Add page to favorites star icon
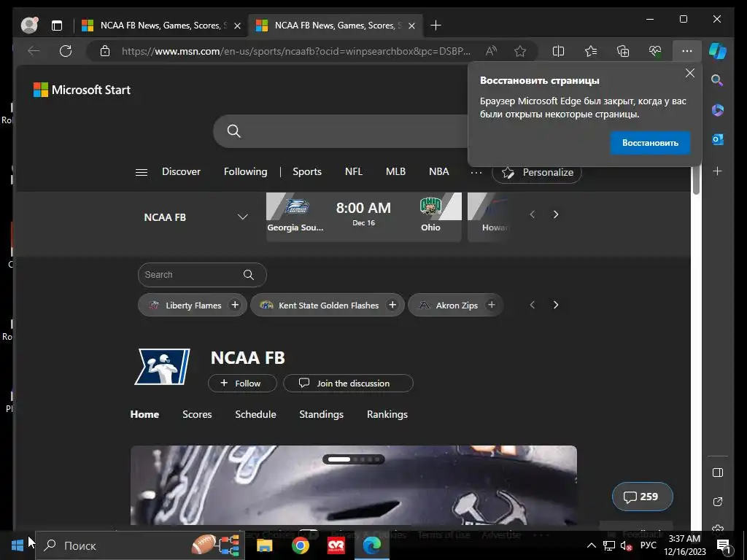The image size is (747, 560). click(520, 51)
